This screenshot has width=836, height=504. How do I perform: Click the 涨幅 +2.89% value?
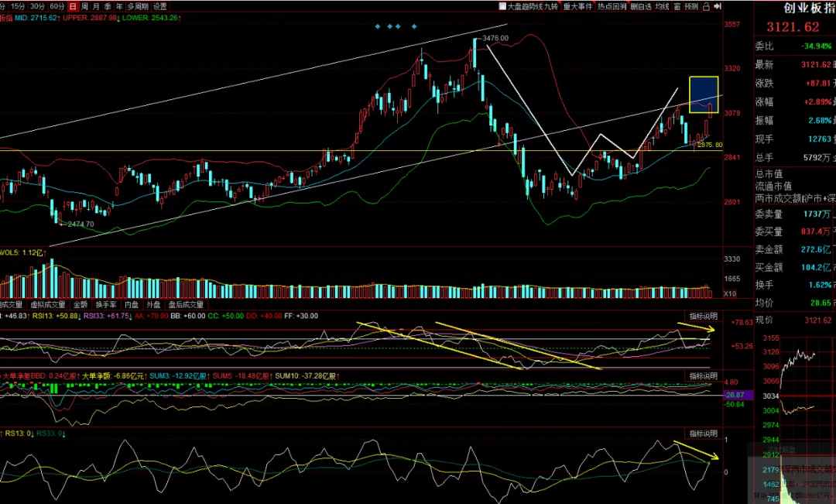point(817,102)
